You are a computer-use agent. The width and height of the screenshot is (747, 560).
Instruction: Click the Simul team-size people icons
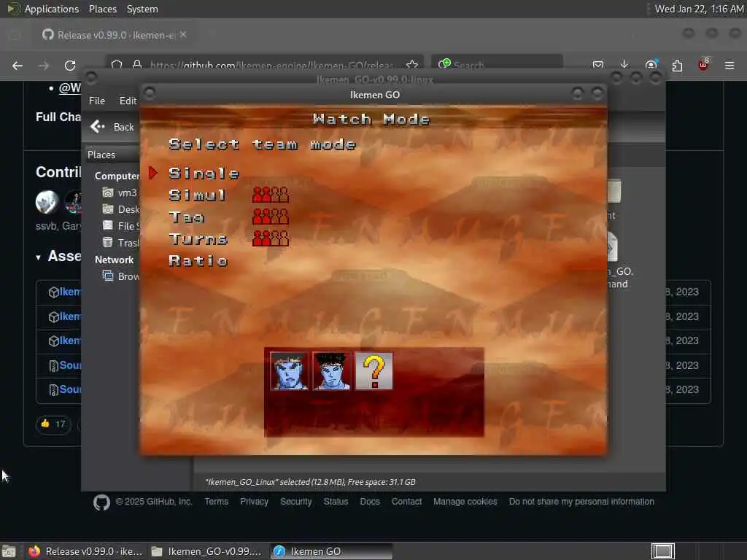271,195
